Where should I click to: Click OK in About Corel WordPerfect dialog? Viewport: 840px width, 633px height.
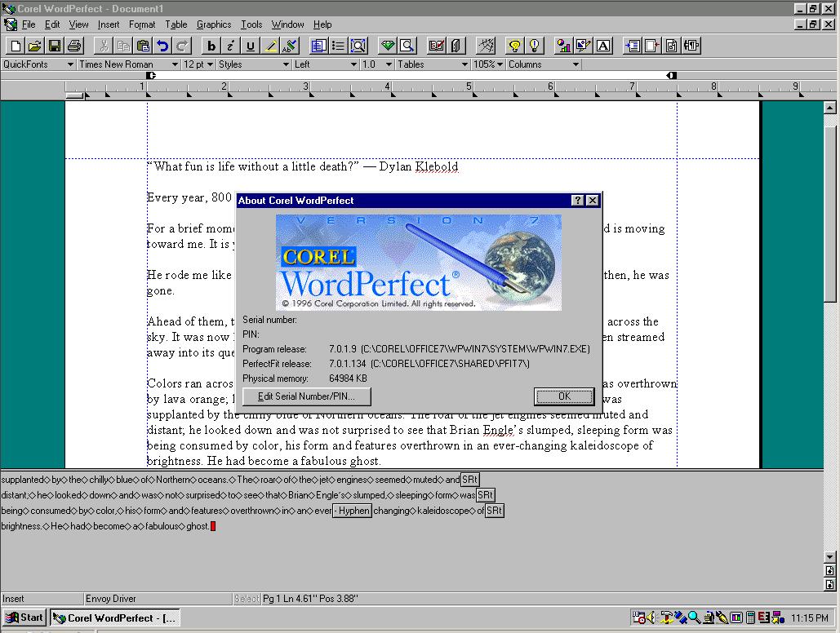point(564,396)
